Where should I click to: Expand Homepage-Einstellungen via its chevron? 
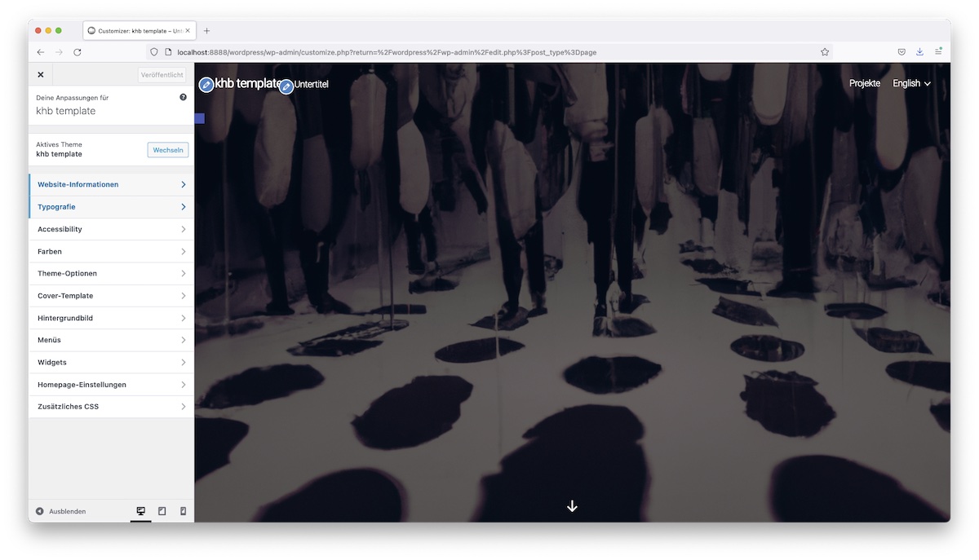pyautogui.click(x=184, y=384)
